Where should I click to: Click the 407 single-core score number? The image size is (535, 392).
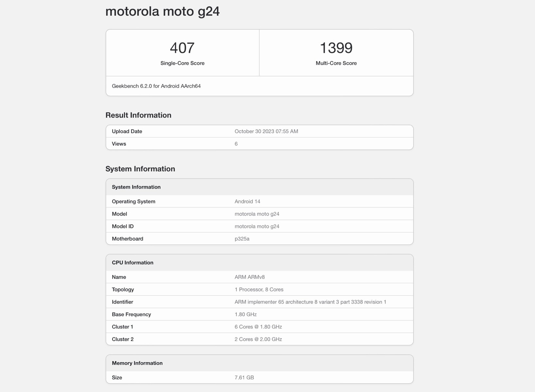[x=182, y=48]
